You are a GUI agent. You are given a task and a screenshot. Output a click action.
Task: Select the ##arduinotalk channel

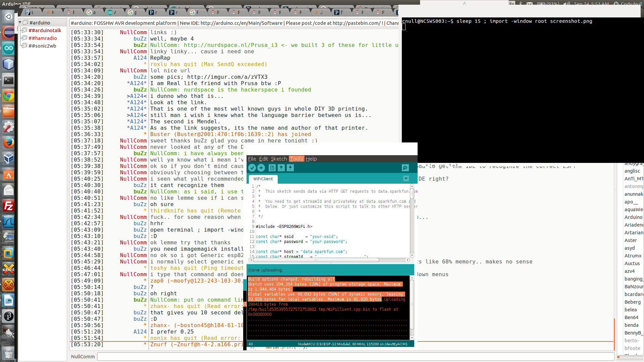tap(45, 31)
